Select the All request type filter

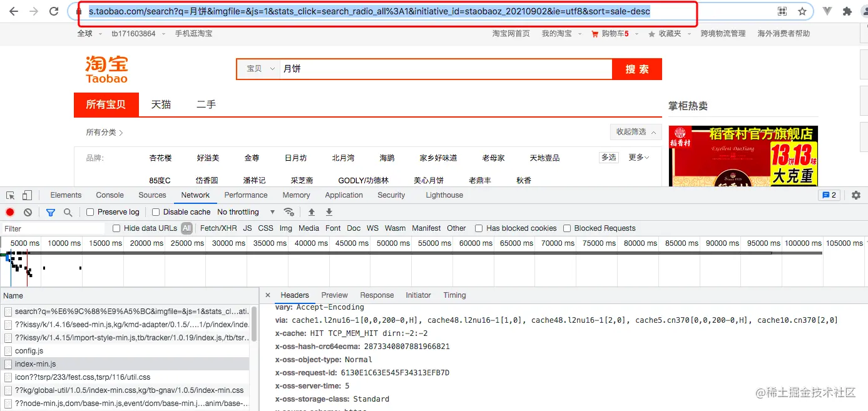(x=186, y=228)
